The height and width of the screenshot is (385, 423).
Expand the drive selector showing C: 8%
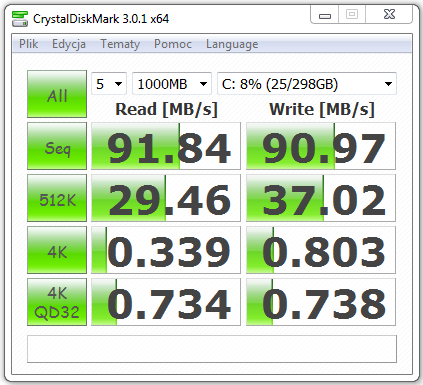point(307,84)
